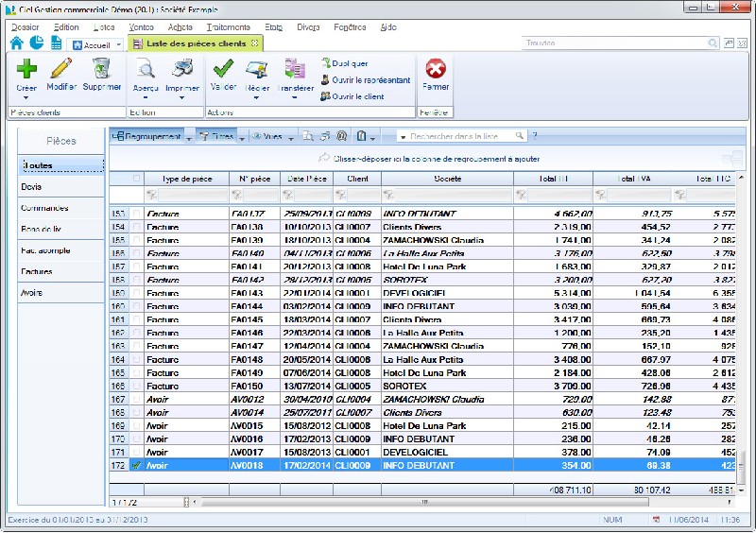Open the Vues dropdown
This screenshot has width=756, height=533.
(273, 136)
